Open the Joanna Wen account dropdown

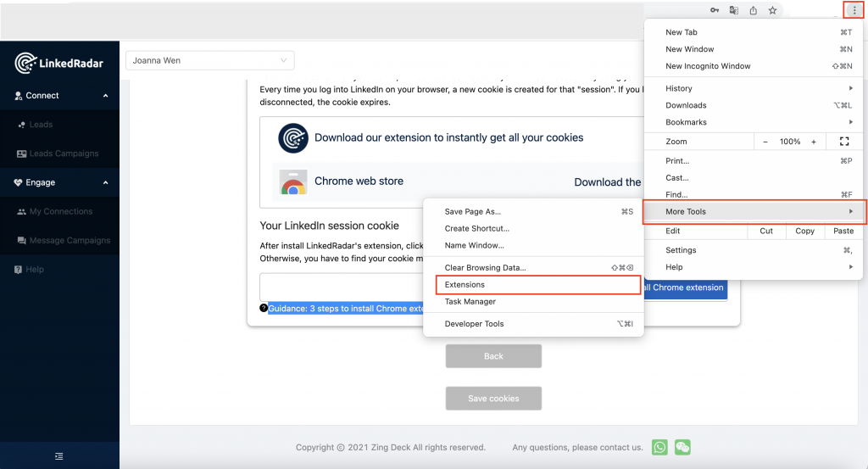(209, 60)
